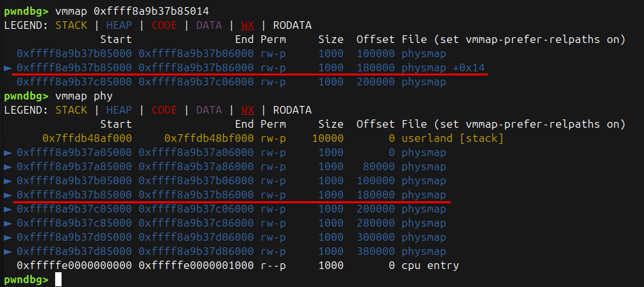Click the 0xfffffe0000000000 start address
The width and height of the screenshot is (644, 287).
[x=74, y=266]
